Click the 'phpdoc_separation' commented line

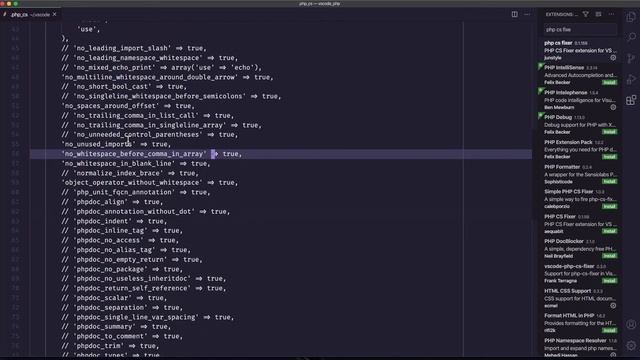point(122,307)
